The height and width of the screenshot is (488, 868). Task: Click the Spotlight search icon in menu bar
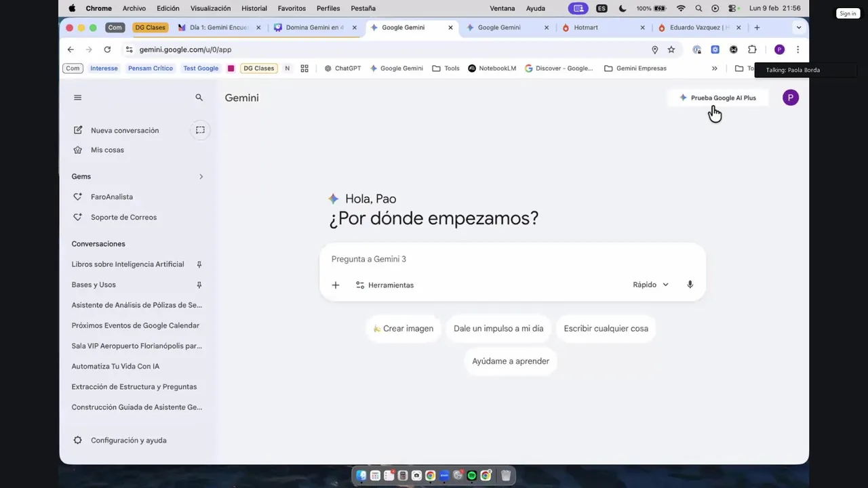[698, 8]
